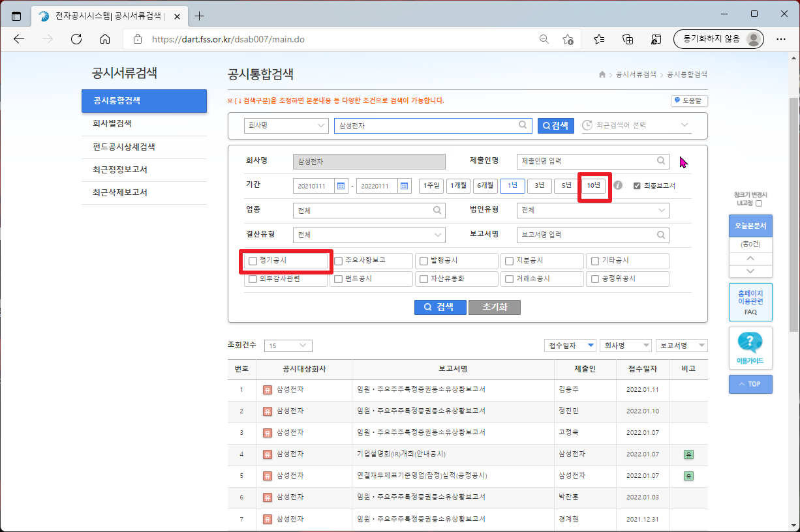
Task: Click magnifier in 보고서명 field
Action: pyautogui.click(x=662, y=235)
